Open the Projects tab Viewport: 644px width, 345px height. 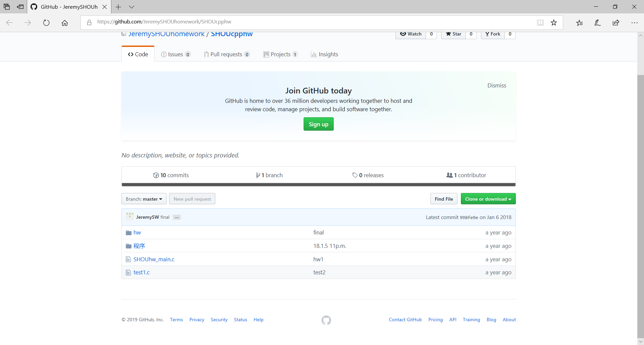(x=280, y=54)
